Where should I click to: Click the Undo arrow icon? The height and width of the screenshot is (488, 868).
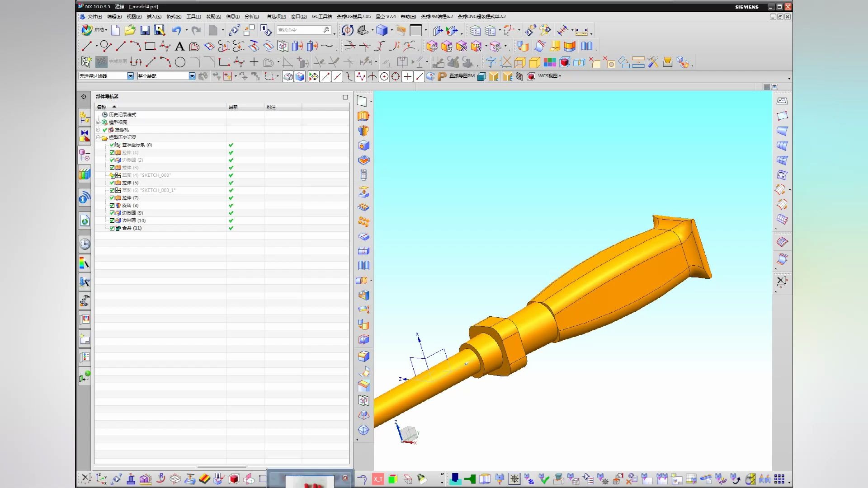tap(176, 30)
